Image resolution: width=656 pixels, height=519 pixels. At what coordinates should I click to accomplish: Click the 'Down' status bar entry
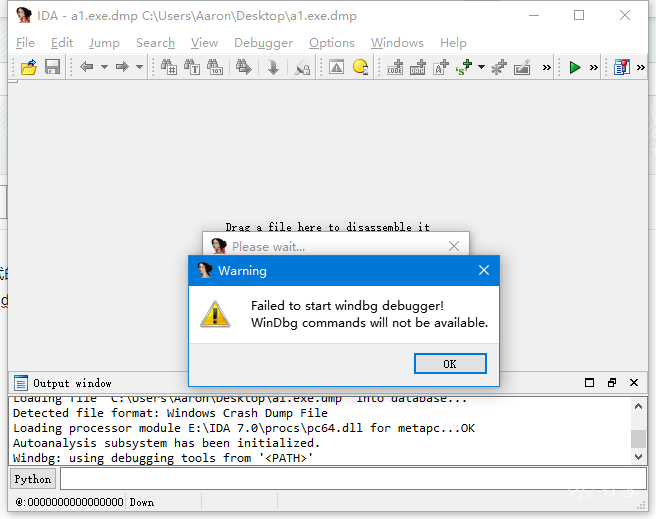[x=141, y=502]
